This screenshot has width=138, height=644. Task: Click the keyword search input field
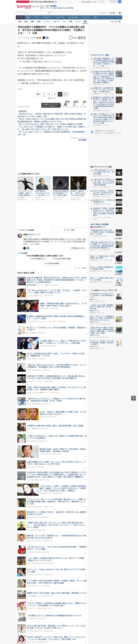(32, 13)
